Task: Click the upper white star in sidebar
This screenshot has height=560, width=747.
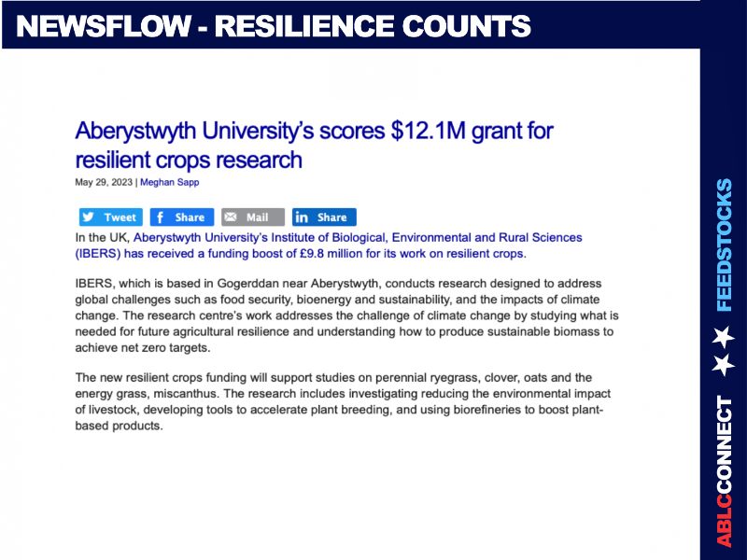Action: [723, 335]
